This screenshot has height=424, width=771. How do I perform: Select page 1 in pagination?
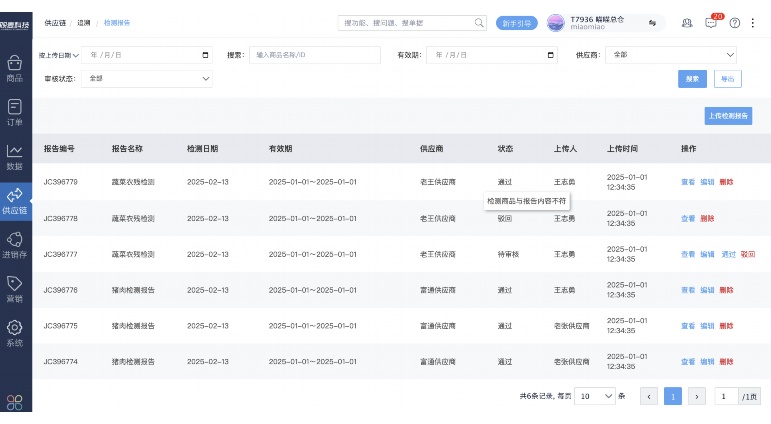pos(673,396)
